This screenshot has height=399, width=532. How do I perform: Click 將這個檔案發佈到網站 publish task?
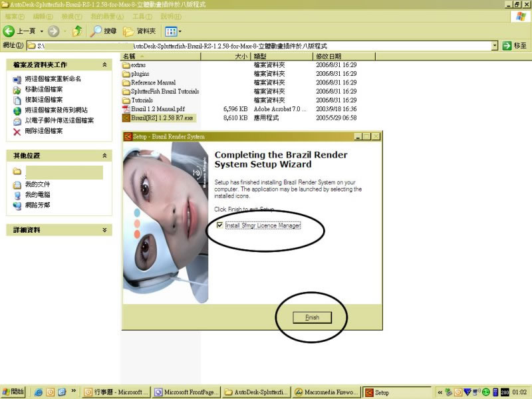57,110
